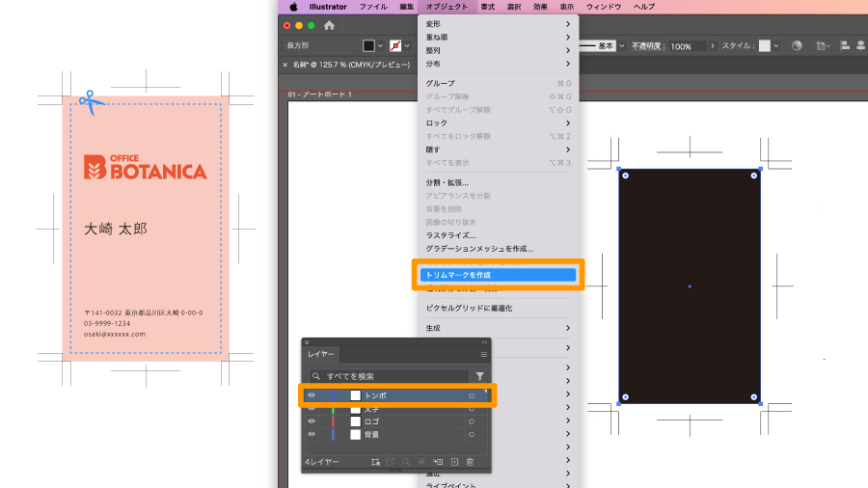Open the 基本 brush definition dropdown
868x488 pixels.
point(622,46)
